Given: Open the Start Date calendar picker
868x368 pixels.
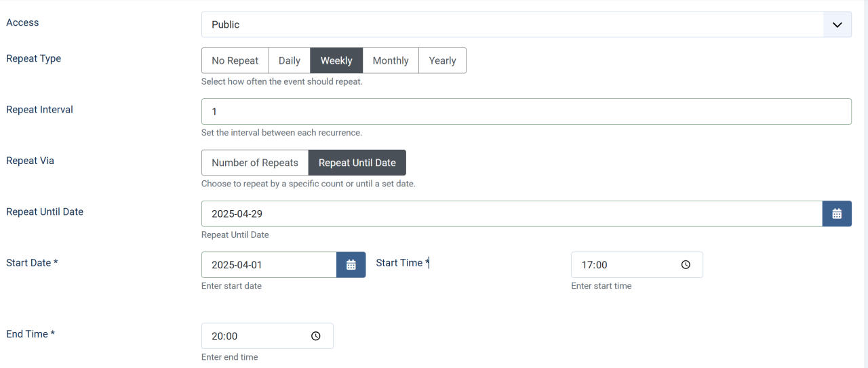Looking at the screenshot, I should [x=351, y=265].
